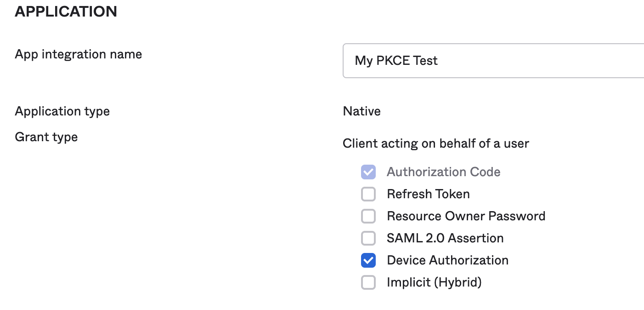644x310 pixels.
Task: Click the "My PKCE Test" text
Action: [x=396, y=61]
